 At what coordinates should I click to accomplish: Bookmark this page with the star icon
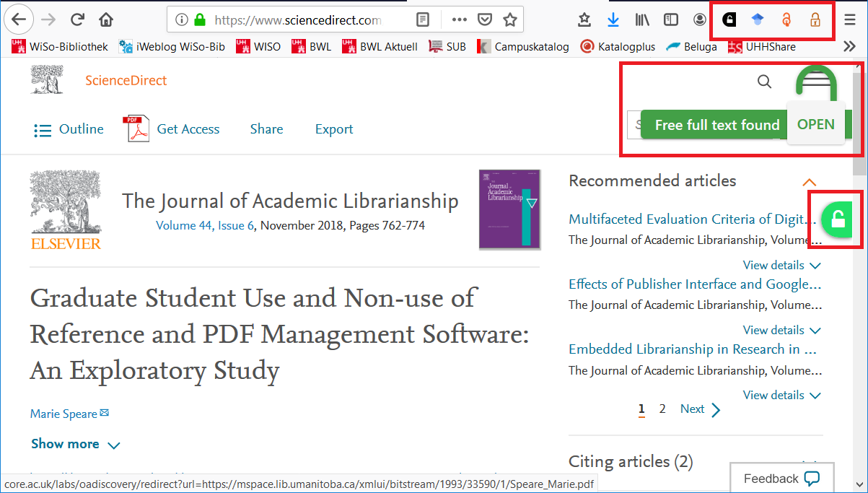(x=510, y=19)
